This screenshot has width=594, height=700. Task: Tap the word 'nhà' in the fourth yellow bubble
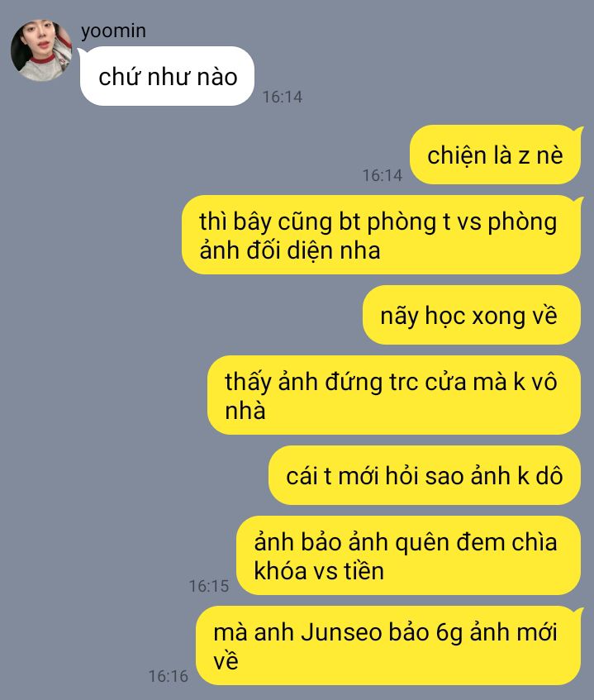[245, 411]
